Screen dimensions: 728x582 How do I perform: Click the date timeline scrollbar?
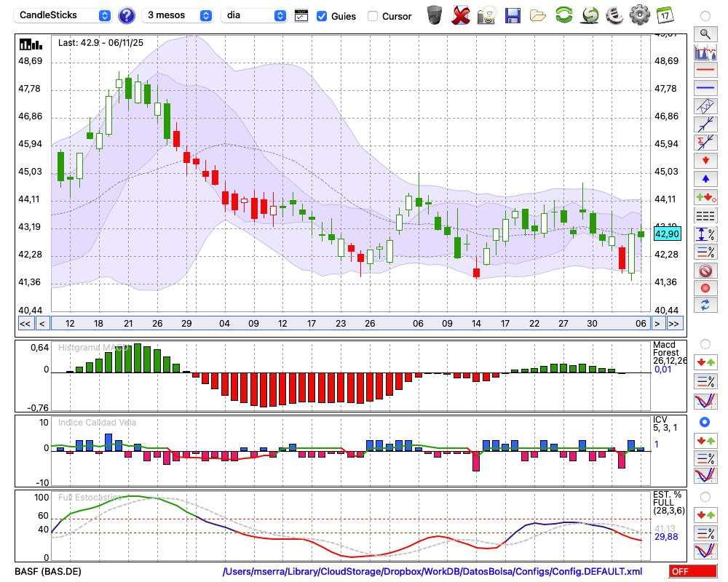click(x=349, y=324)
